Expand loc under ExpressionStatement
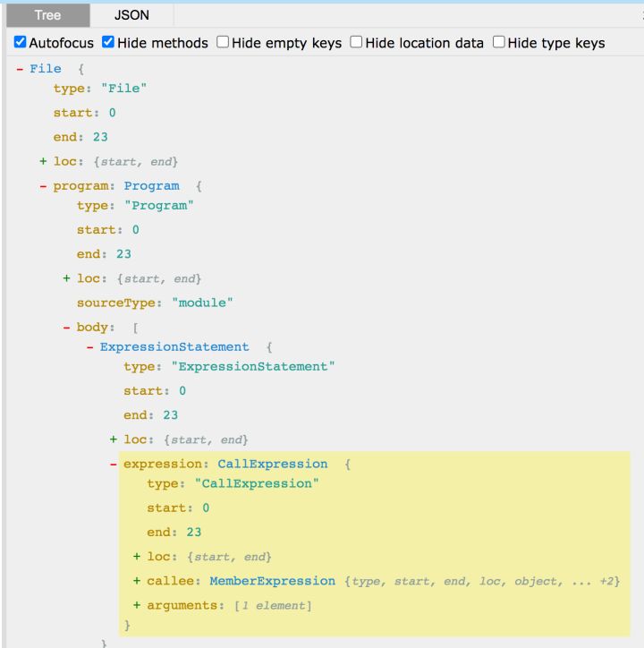Viewport: 644px width, 648px height. [114, 439]
